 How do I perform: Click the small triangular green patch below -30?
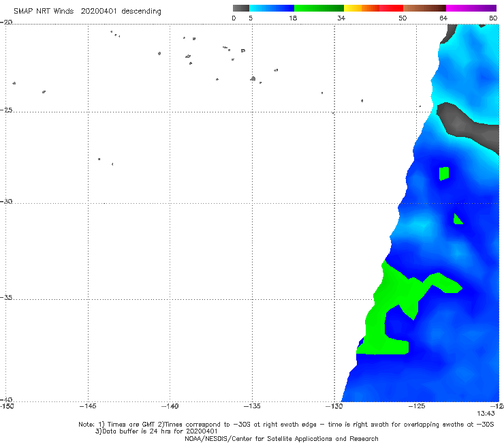tap(458, 219)
